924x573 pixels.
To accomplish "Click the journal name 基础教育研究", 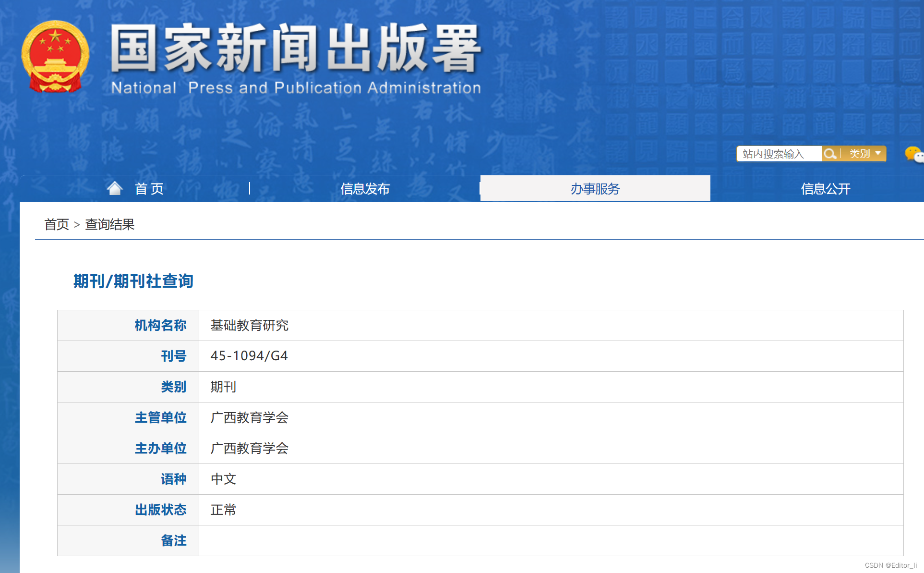I will (x=249, y=326).
